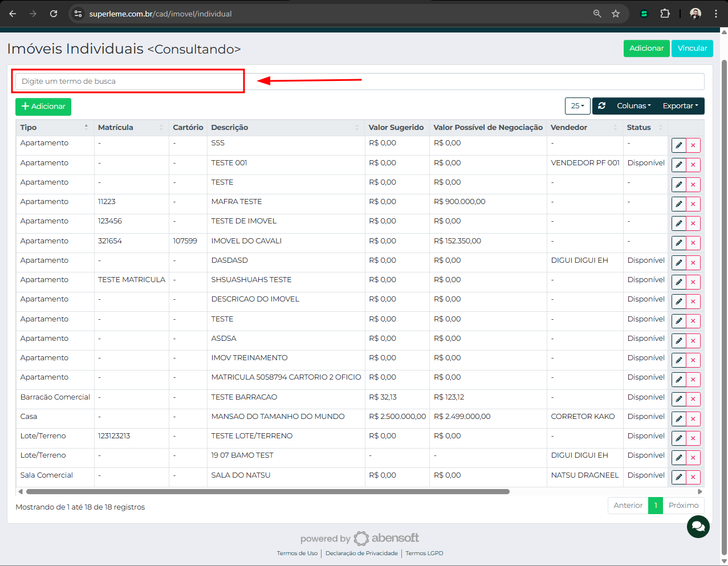
Task: Open the chat support bubble
Action: click(x=698, y=526)
